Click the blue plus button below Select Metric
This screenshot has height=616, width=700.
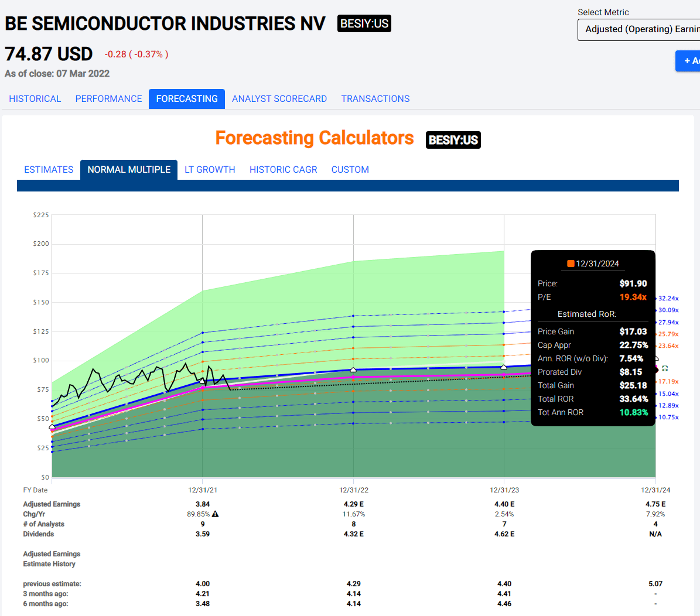pyautogui.click(x=688, y=61)
